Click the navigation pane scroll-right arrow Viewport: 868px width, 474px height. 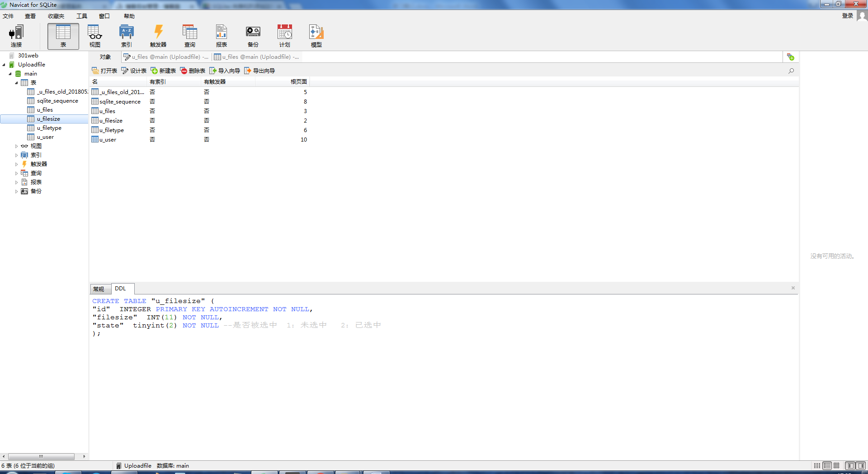point(84,456)
